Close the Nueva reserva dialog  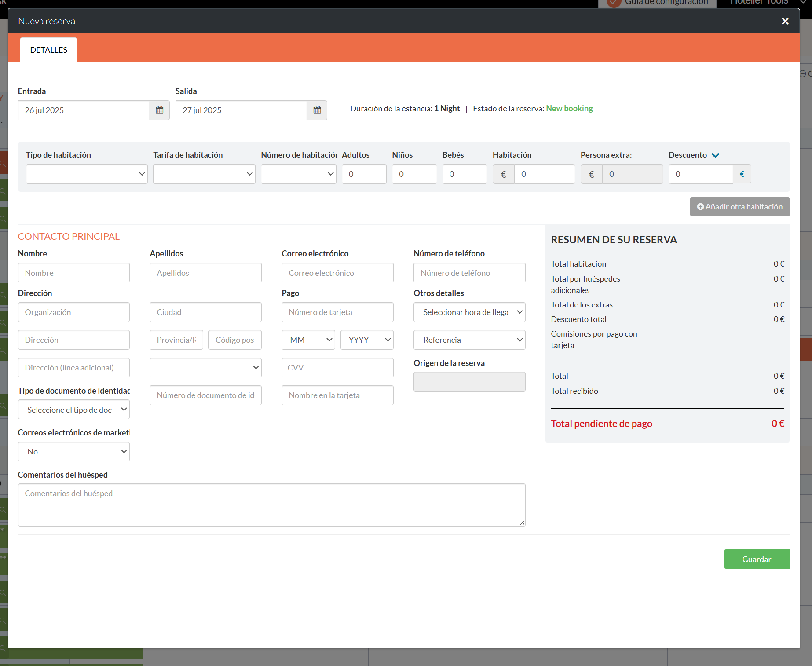point(785,21)
